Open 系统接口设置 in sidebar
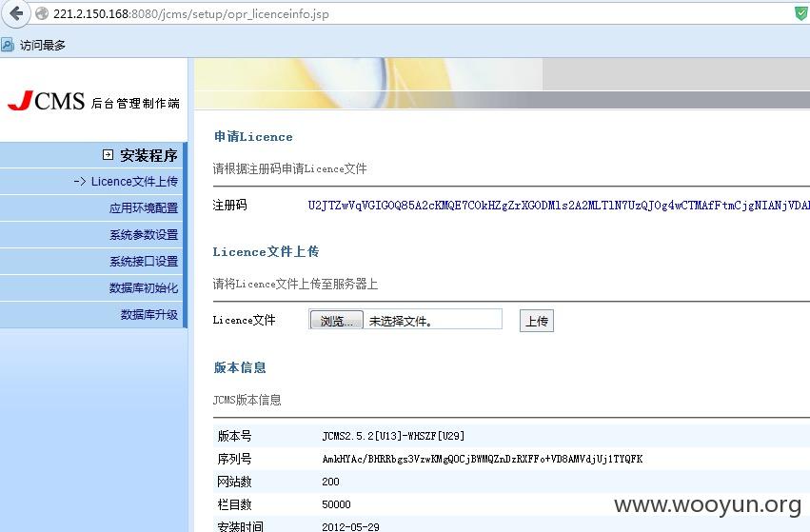Image resolution: width=810 pixels, height=532 pixels. pyautogui.click(x=144, y=262)
